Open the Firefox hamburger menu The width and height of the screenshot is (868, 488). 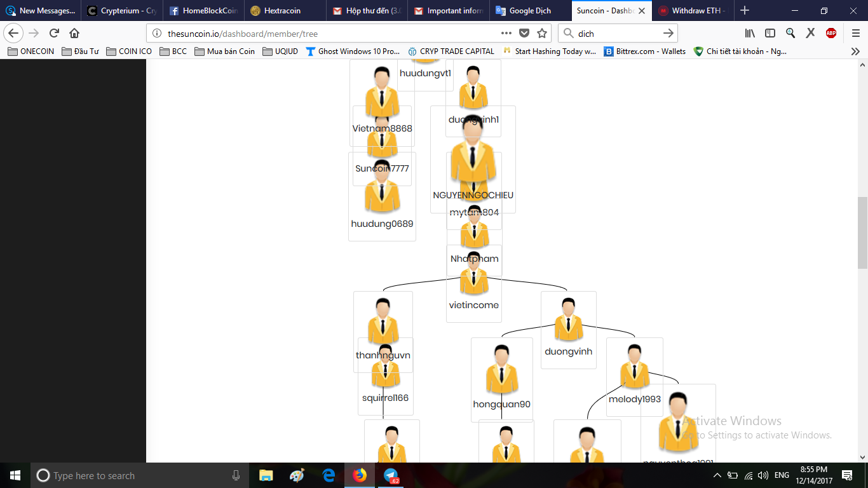855,33
